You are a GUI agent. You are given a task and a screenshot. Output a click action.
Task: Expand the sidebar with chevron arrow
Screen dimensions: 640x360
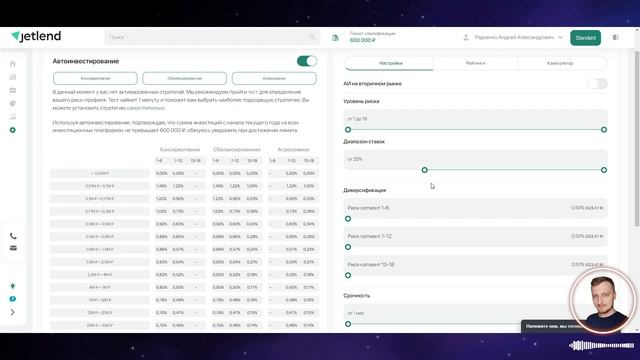pyautogui.click(x=13, y=312)
